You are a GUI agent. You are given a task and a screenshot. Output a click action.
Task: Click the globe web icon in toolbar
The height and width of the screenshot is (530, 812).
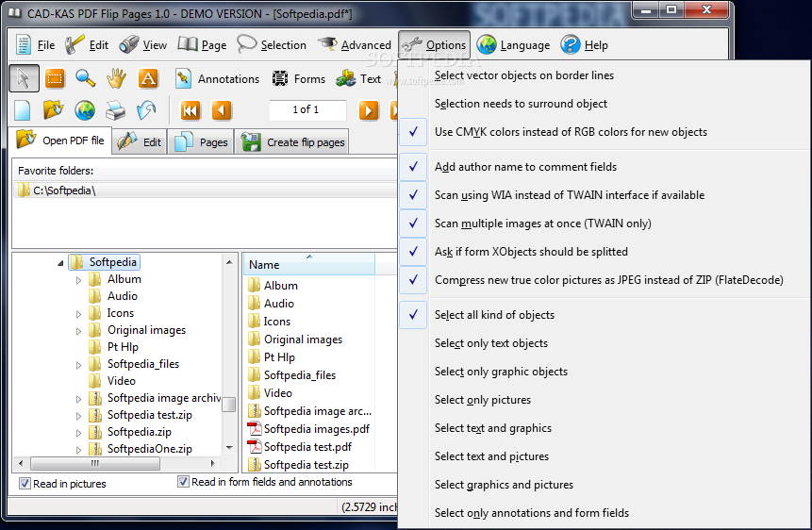pos(85,110)
